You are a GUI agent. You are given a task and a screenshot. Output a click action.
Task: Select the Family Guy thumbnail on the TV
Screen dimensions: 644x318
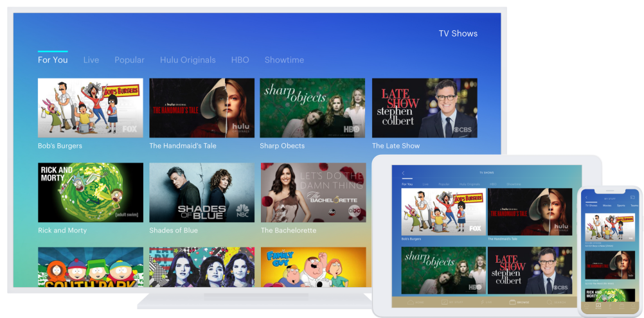click(x=314, y=267)
